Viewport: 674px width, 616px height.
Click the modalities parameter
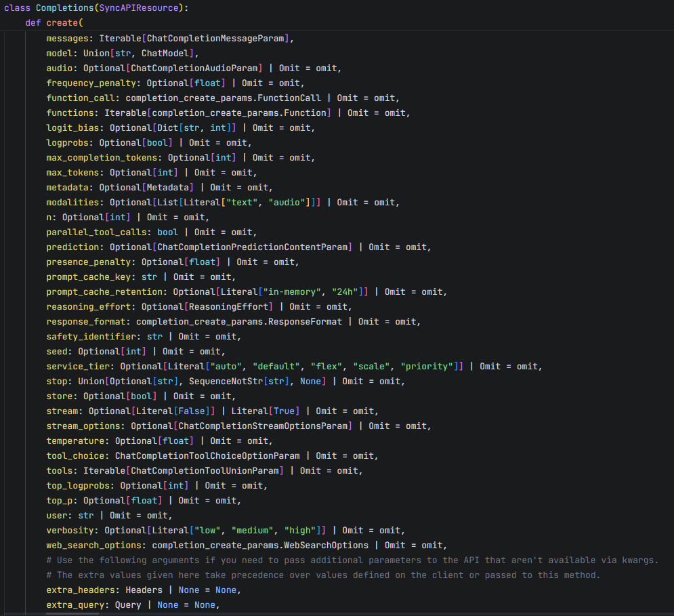(72, 202)
